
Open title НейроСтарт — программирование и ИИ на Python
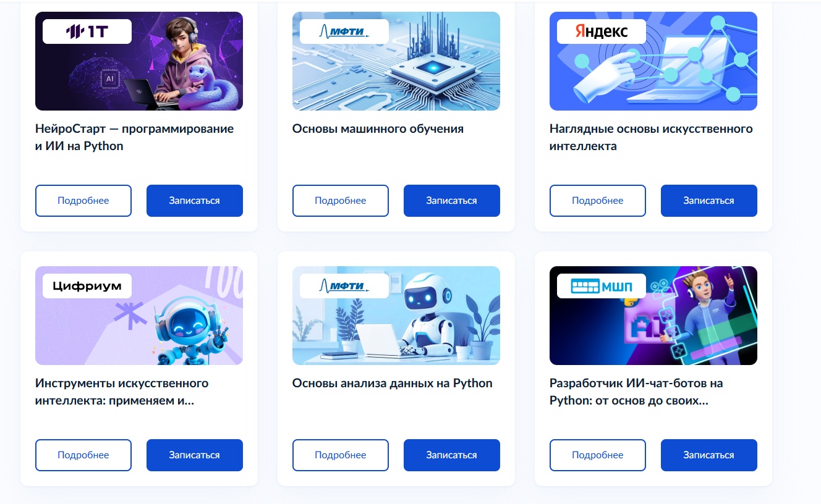135,138
